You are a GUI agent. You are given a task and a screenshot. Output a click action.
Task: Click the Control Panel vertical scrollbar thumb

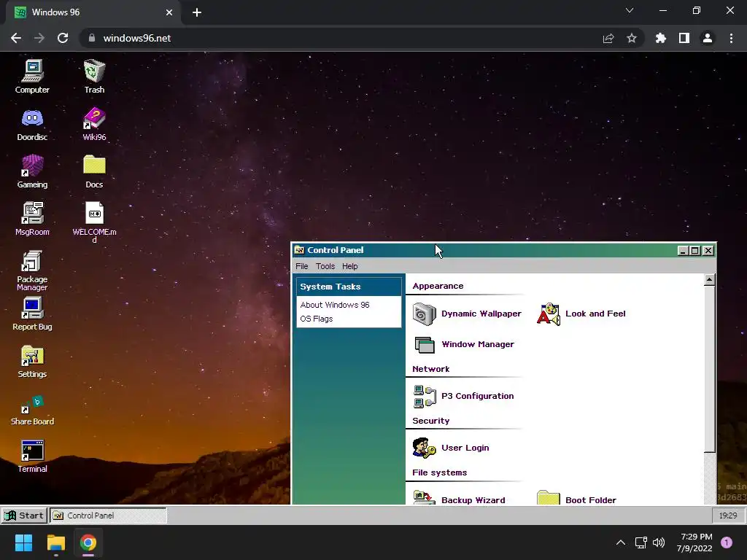[709, 368]
